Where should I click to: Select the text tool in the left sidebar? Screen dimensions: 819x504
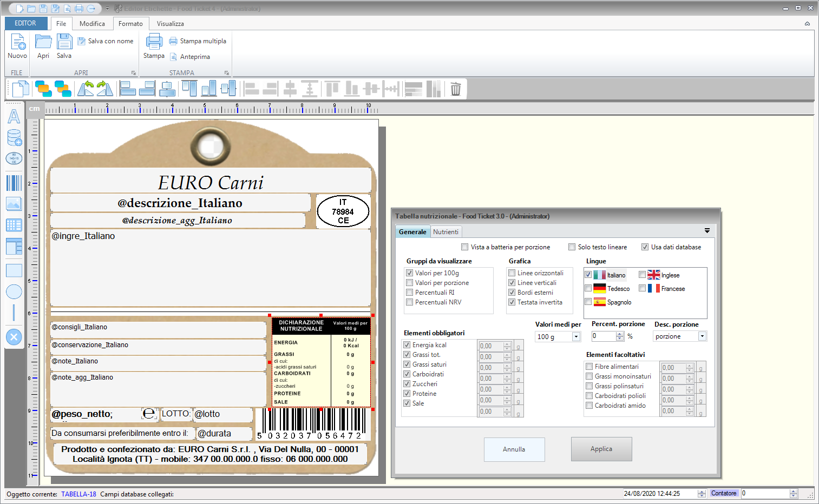pos(14,116)
